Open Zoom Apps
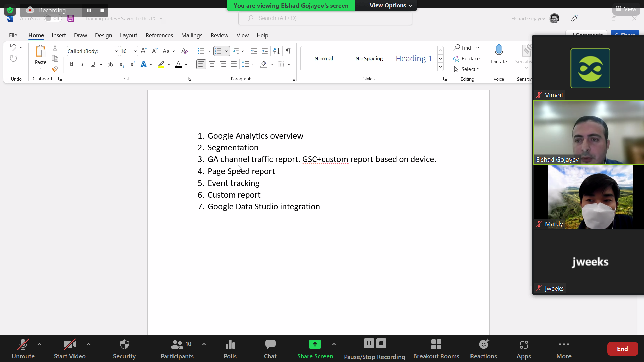Image resolution: width=644 pixels, height=362 pixels. click(524, 349)
